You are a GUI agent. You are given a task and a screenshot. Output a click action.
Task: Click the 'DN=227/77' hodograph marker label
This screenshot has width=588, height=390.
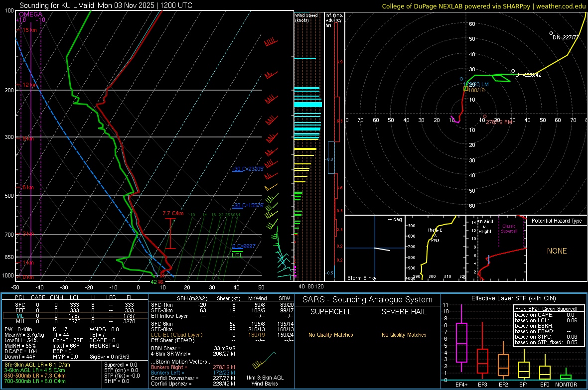point(566,37)
